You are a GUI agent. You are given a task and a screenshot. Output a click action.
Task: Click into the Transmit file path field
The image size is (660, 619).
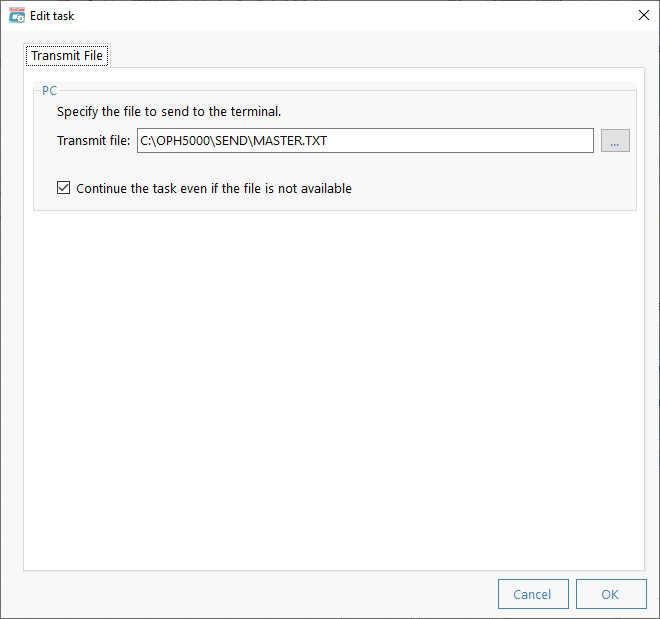click(365, 141)
